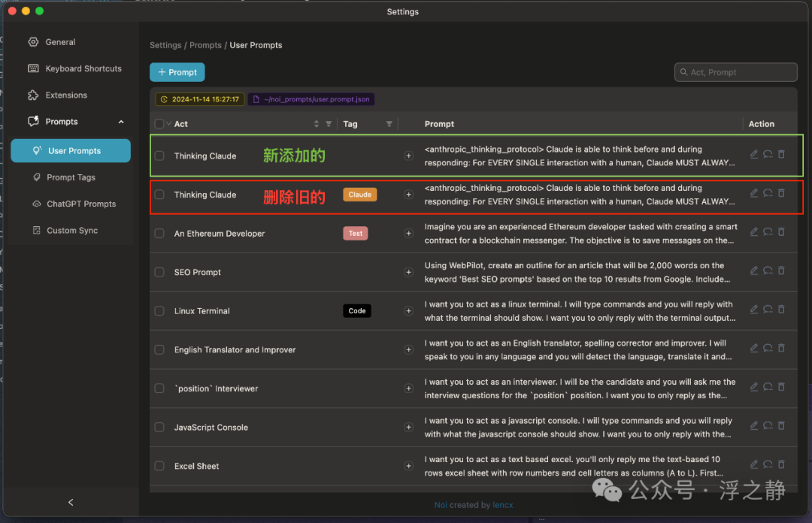Collapse the sidebar with the left arrow

click(x=71, y=502)
